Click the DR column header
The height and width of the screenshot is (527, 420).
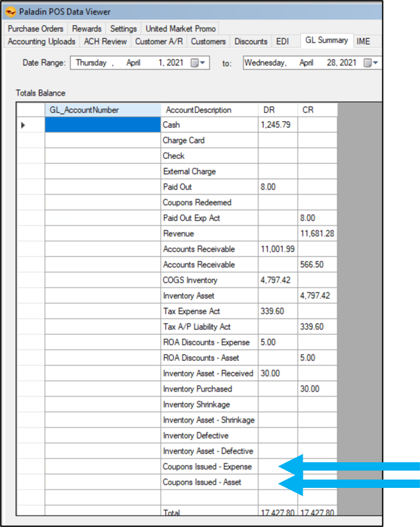tap(278, 110)
